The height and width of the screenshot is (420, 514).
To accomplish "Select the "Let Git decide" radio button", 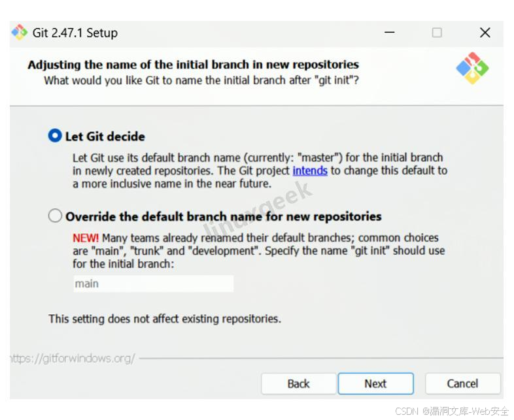I will tap(55, 135).
